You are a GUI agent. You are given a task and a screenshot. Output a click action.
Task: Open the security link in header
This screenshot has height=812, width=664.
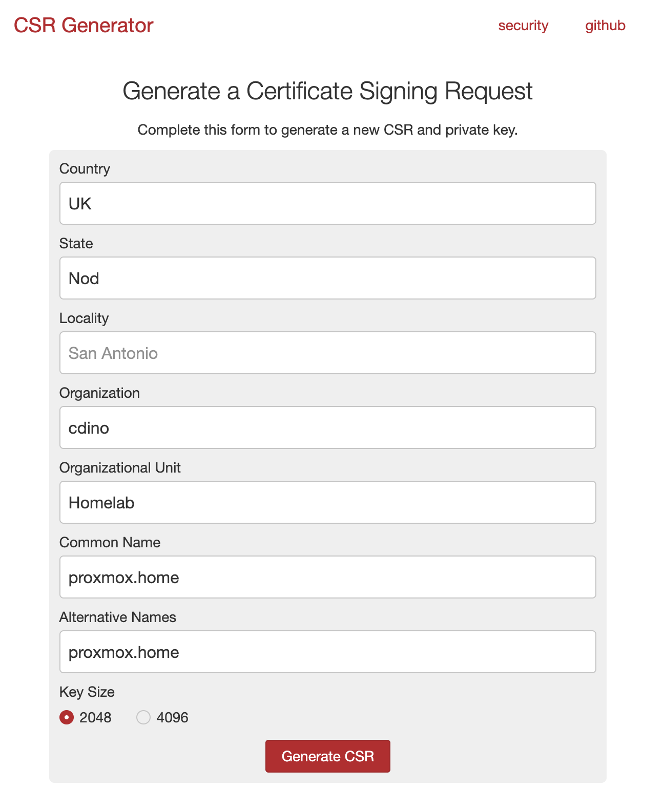point(523,26)
